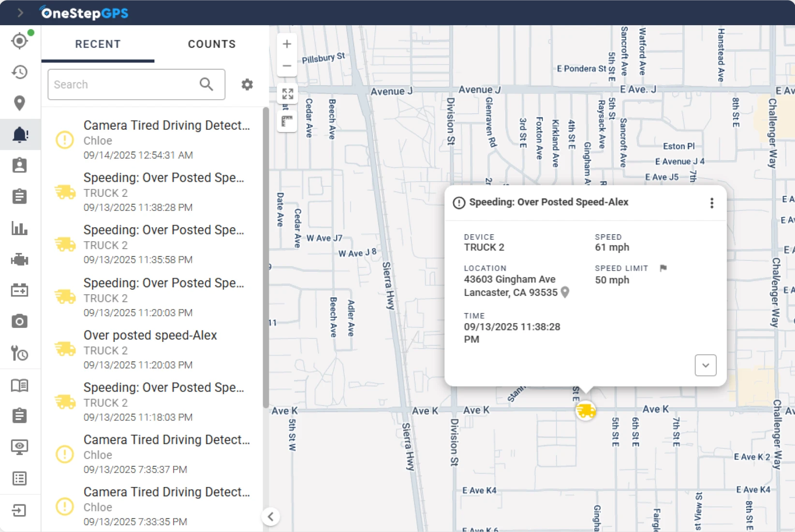795x532 pixels.
Task: Select alerts bell icon in sidebar
Action: coord(20,134)
